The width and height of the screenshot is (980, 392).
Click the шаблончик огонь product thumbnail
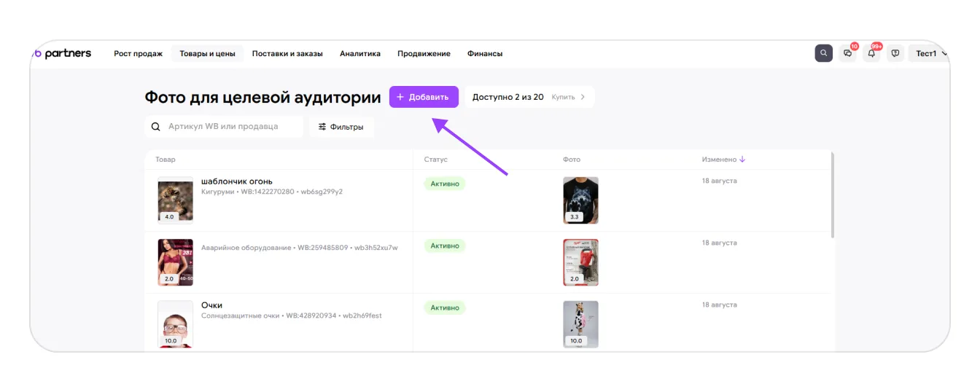176,200
